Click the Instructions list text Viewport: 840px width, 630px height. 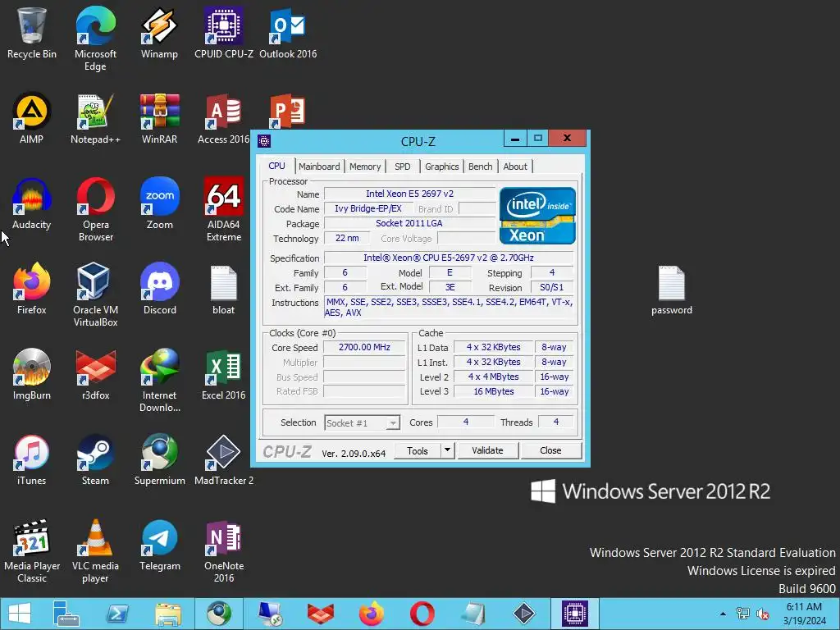449,307
